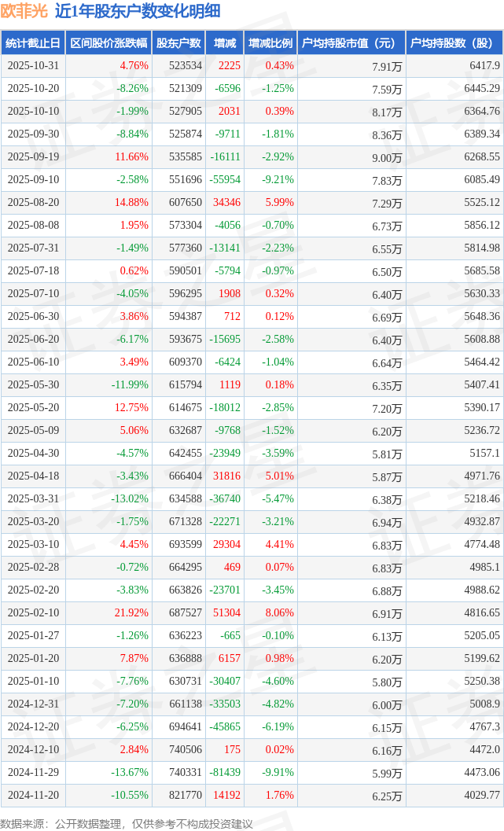
Task: Click the 2025-10-31 date cell
Action: coord(33,65)
